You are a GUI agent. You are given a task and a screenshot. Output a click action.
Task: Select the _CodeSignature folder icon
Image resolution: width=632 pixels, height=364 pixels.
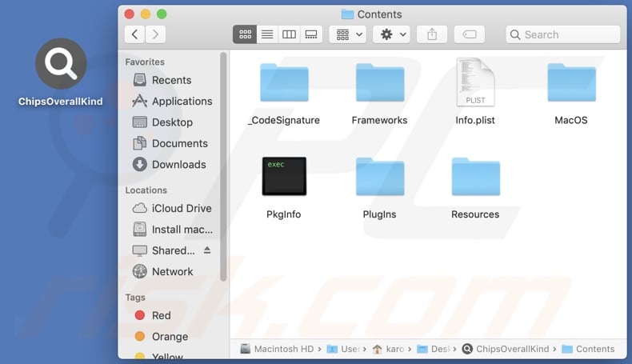pos(284,82)
